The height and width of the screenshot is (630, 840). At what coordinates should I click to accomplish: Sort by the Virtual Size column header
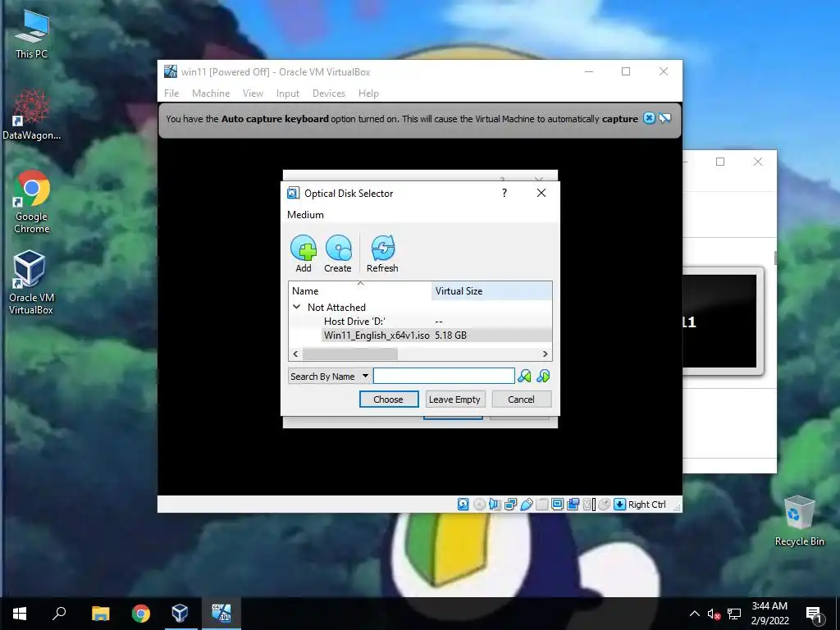pyautogui.click(x=491, y=291)
